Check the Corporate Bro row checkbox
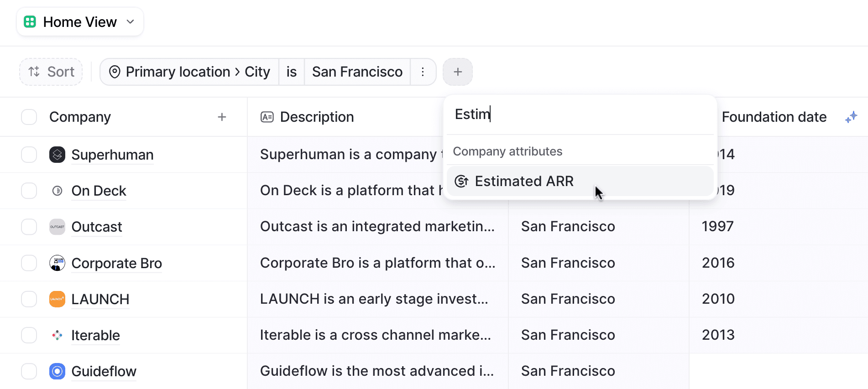The image size is (868, 389). pyautogui.click(x=29, y=263)
